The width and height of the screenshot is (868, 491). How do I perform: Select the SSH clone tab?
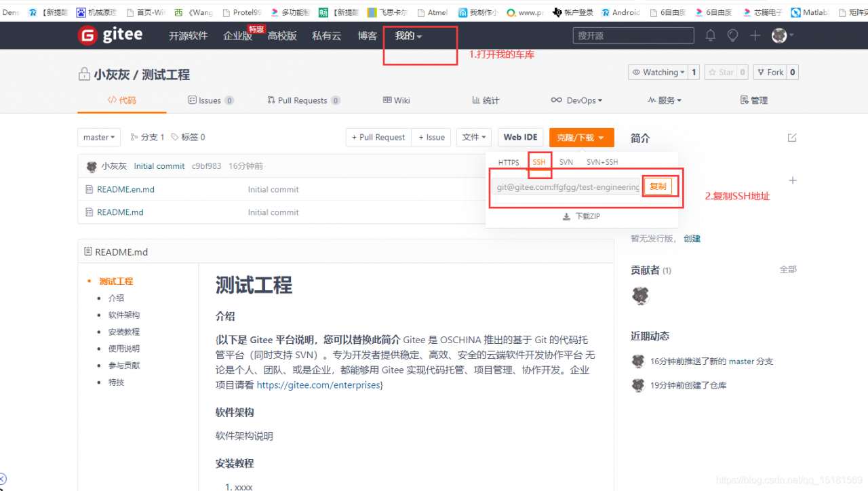pos(539,162)
